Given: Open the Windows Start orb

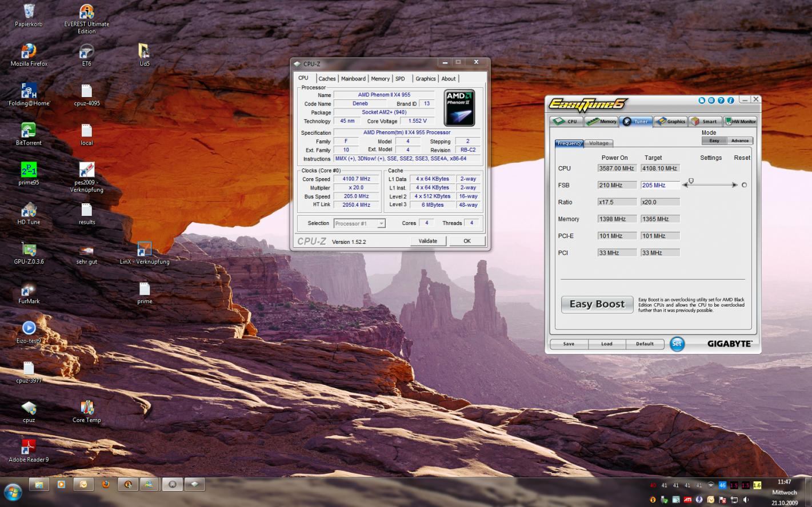Looking at the screenshot, I should pyautogui.click(x=13, y=493).
